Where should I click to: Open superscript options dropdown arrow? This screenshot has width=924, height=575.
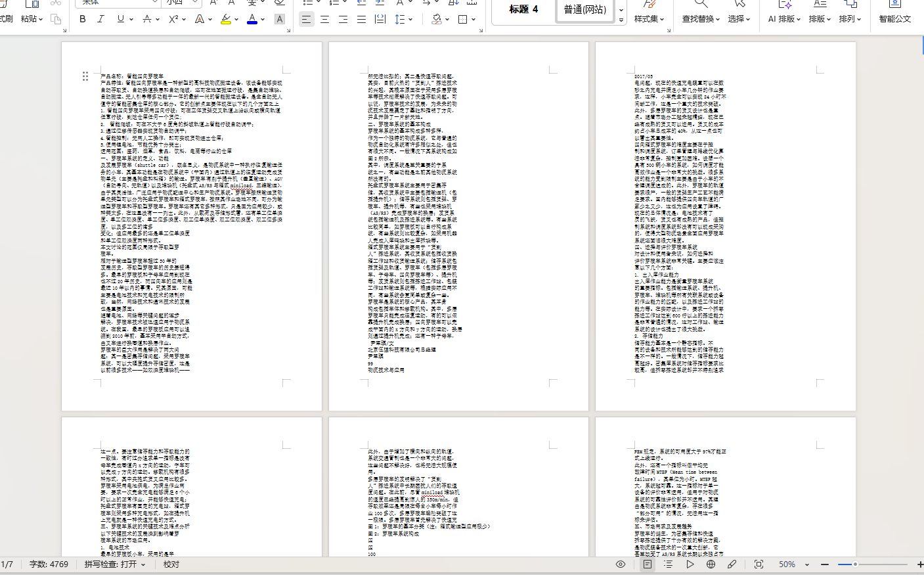point(185,19)
